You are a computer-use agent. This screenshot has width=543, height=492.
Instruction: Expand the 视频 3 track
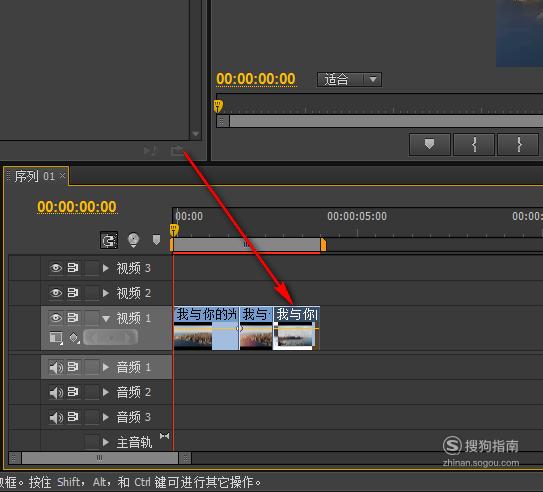pos(106,268)
